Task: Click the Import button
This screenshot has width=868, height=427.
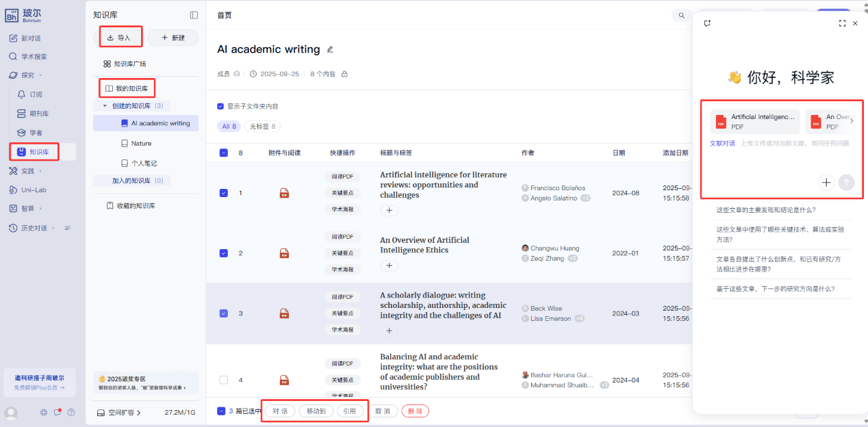Action: (x=120, y=38)
